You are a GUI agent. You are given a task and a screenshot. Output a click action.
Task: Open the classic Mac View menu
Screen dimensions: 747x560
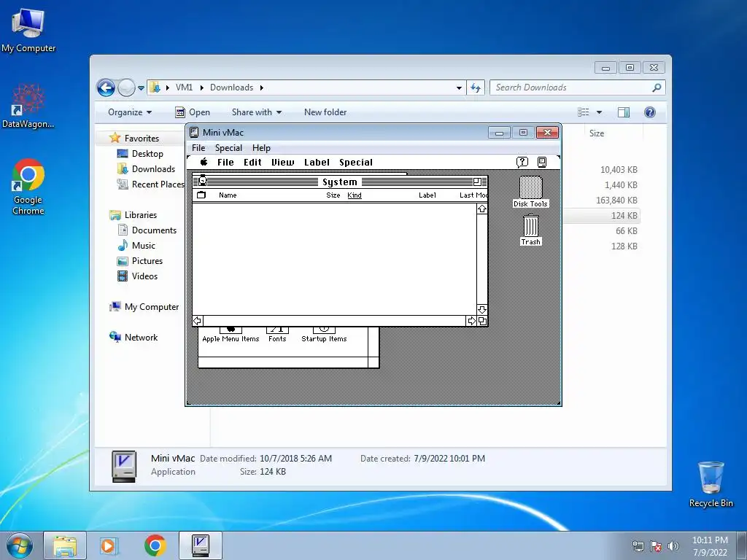click(282, 163)
